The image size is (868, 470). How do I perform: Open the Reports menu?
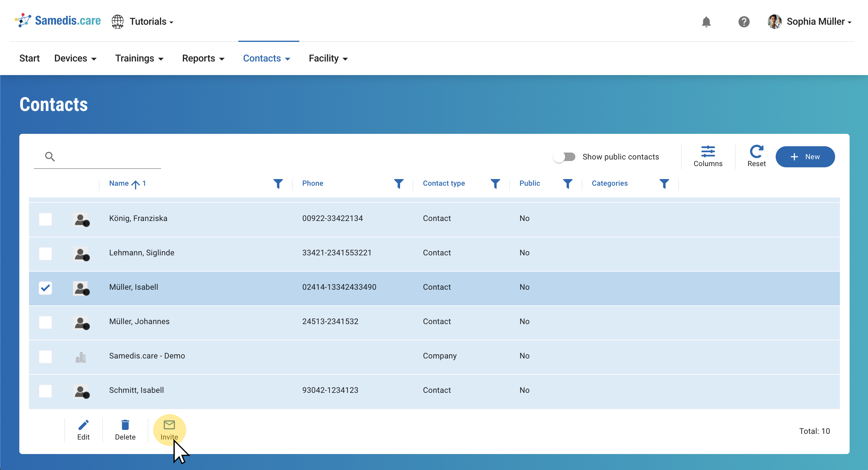pyautogui.click(x=203, y=58)
